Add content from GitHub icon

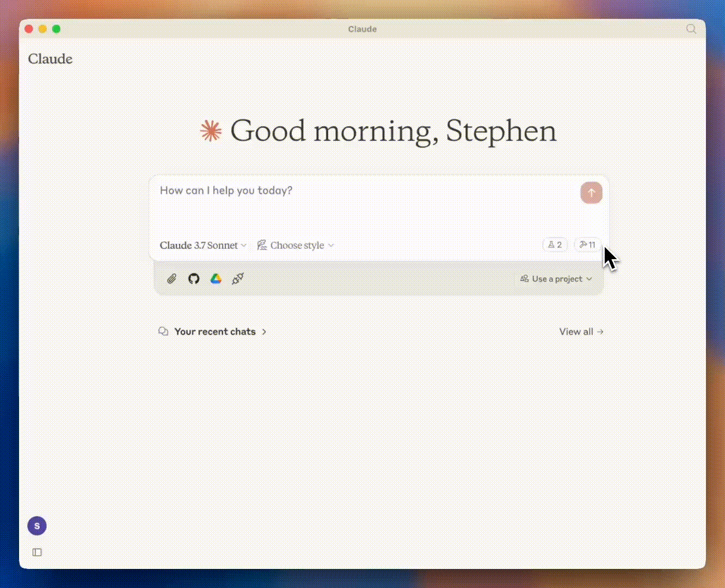[194, 279]
